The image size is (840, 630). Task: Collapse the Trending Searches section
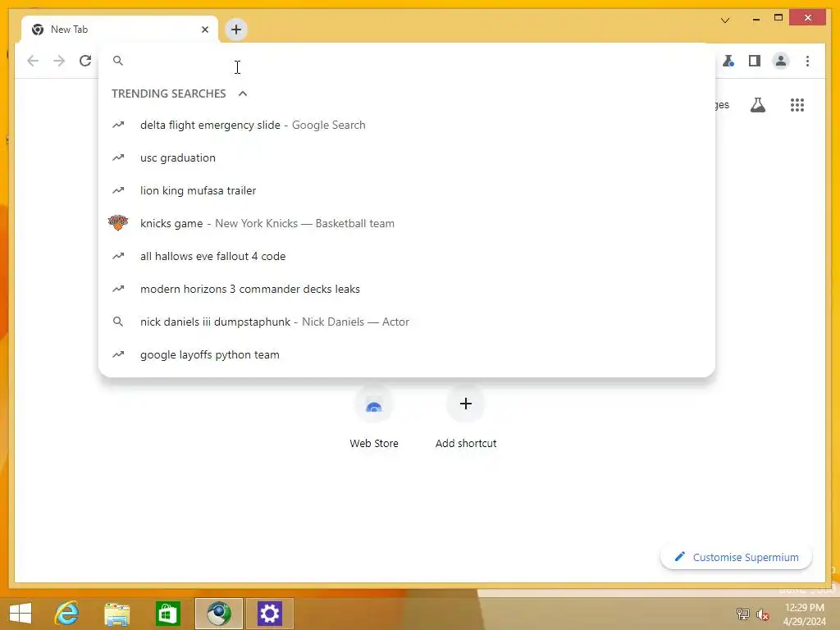click(x=243, y=94)
